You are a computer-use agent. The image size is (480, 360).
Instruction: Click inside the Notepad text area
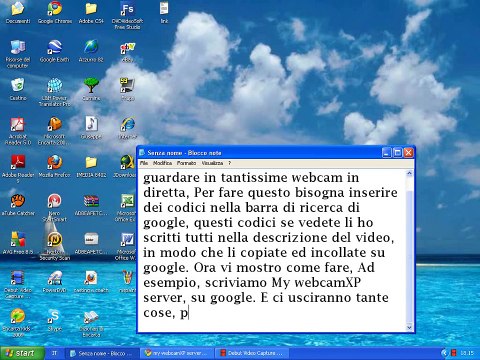[272, 251]
